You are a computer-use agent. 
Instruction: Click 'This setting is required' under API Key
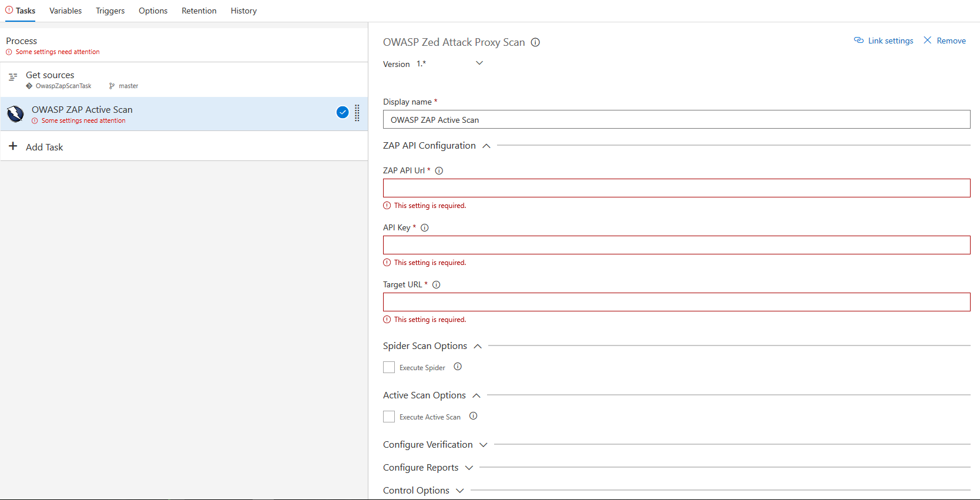pos(430,263)
